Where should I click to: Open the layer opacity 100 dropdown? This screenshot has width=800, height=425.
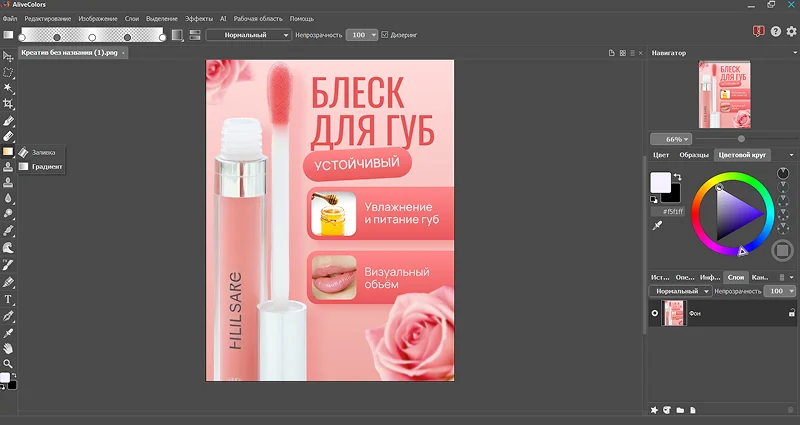click(779, 291)
